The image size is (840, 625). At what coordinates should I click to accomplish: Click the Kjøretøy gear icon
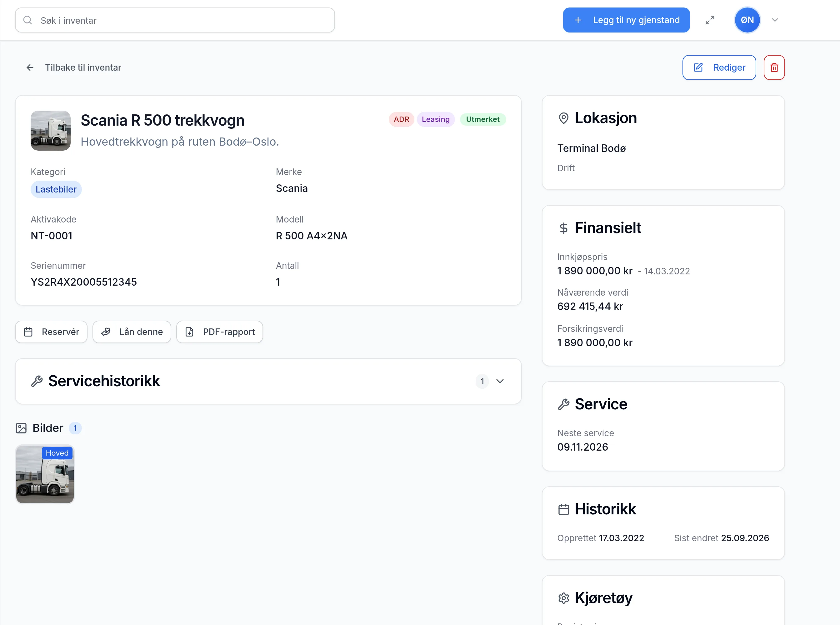[x=563, y=598]
